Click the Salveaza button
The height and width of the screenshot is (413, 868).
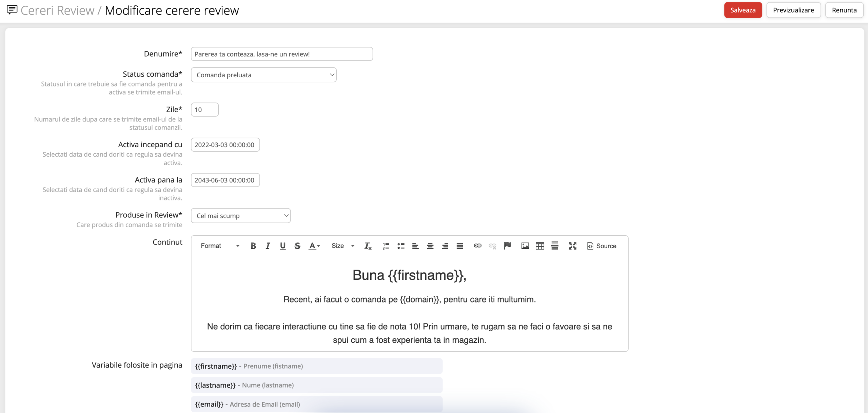(743, 10)
